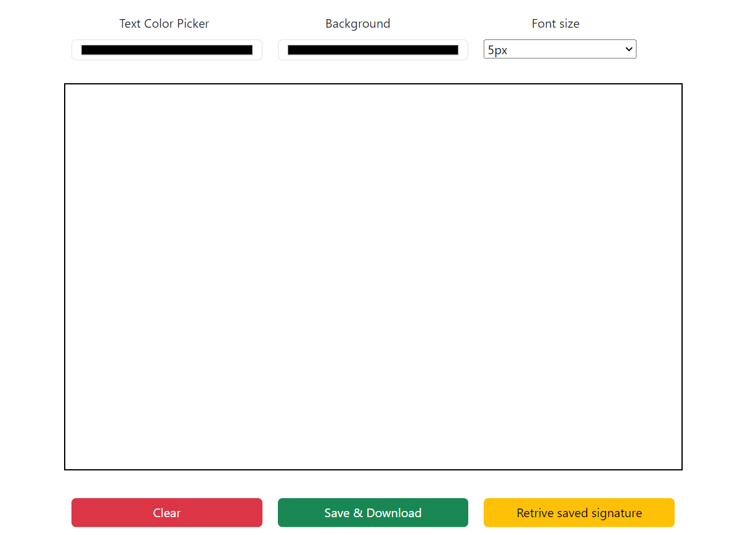Image resolution: width=756 pixels, height=535 pixels.
Task: Open the Background color swatch
Action: 373,50
